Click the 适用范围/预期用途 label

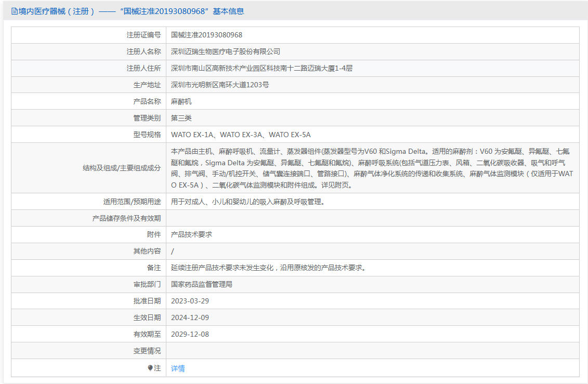pyautogui.click(x=132, y=202)
